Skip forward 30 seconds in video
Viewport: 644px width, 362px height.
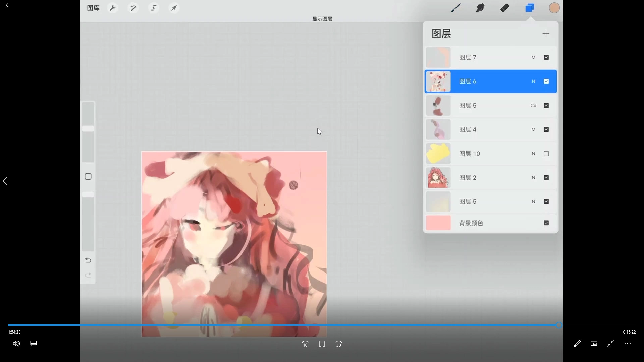coord(338,344)
